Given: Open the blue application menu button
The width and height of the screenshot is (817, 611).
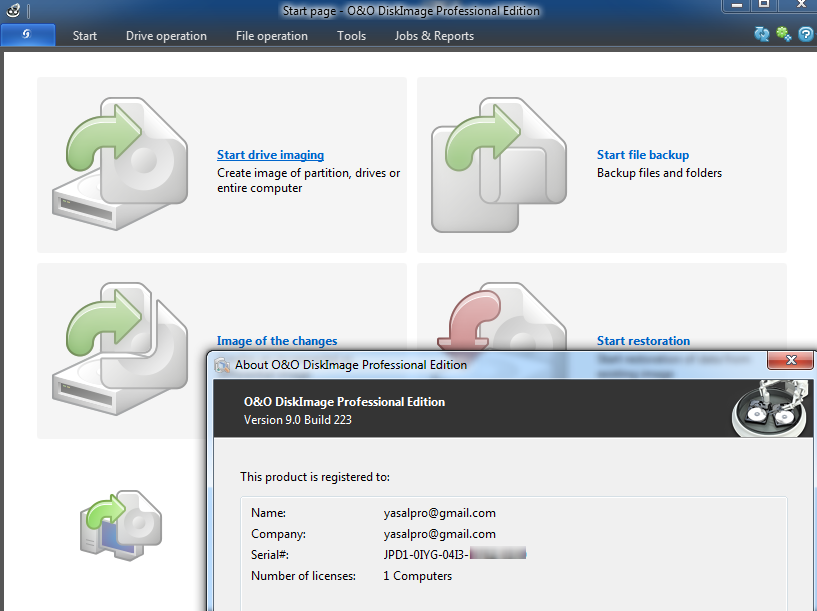Looking at the screenshot, I should click(27, 35).
